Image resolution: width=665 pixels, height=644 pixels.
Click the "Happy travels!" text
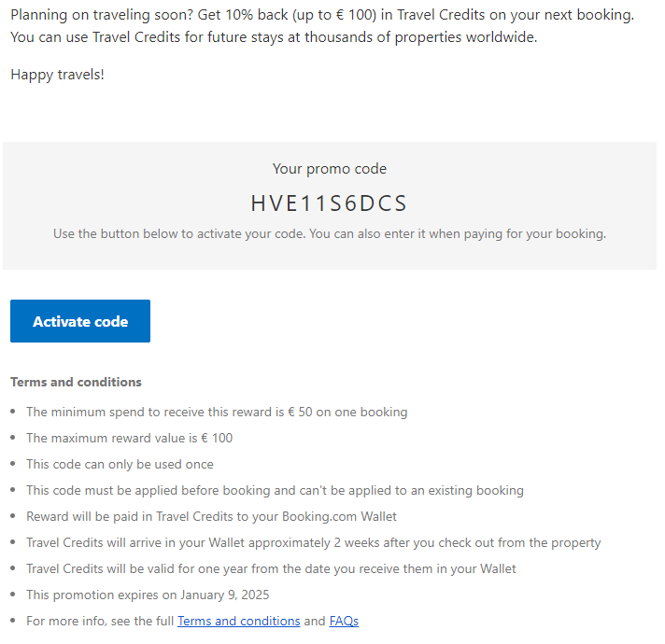(57, 74)
